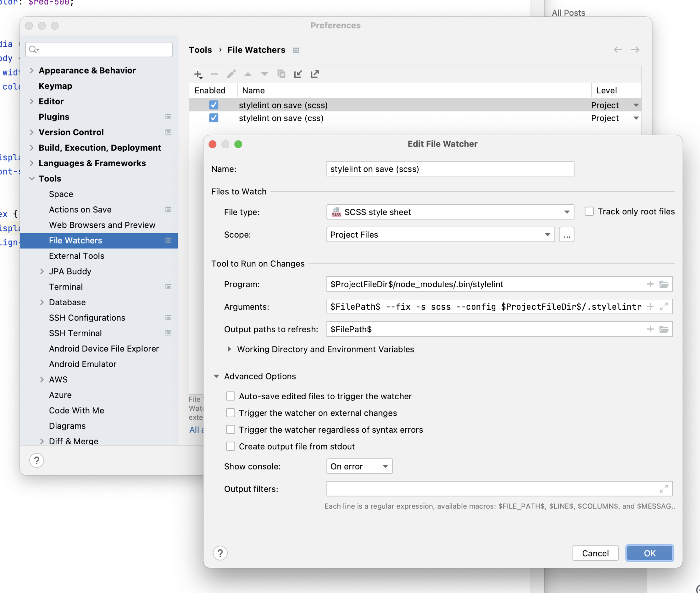Click the move watcher up arrow icon
The height and width of the screenshot is (593, 700).
click(x=247, y=73)
